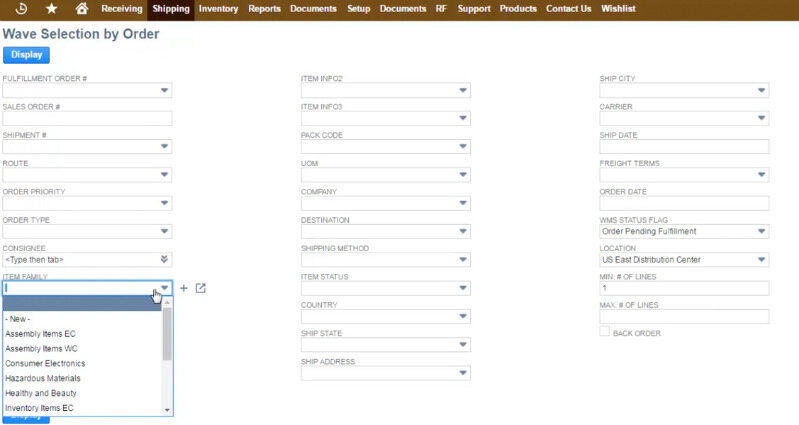The height and width of the screenshot is (425, 799).
Task: Click the plus icon beside Item Family
Action: (x=184, y=289)
